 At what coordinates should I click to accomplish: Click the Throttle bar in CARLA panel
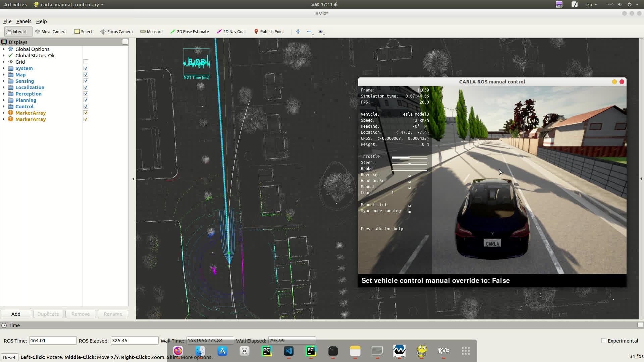pos(409,157)
